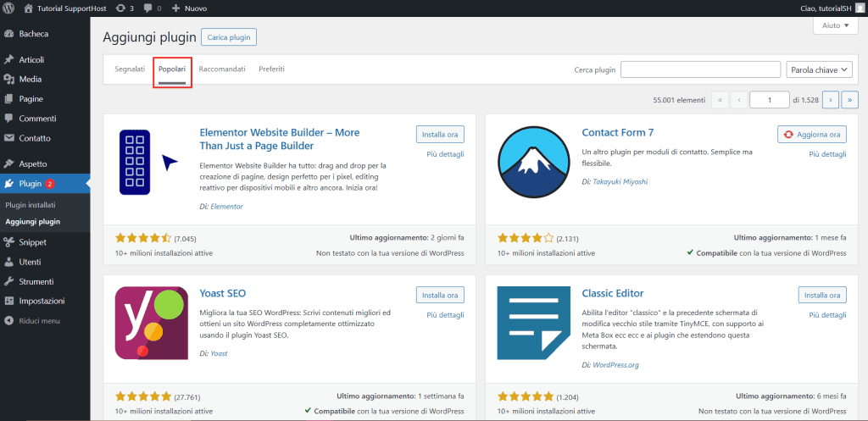Screen dimensions: 868x421
Task: Open the Plugin installati submenu
Action: 31,205
